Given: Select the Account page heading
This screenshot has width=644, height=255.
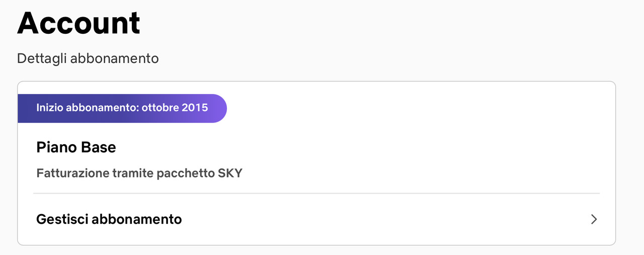Looking at the screenshot, I should (78, 23).
